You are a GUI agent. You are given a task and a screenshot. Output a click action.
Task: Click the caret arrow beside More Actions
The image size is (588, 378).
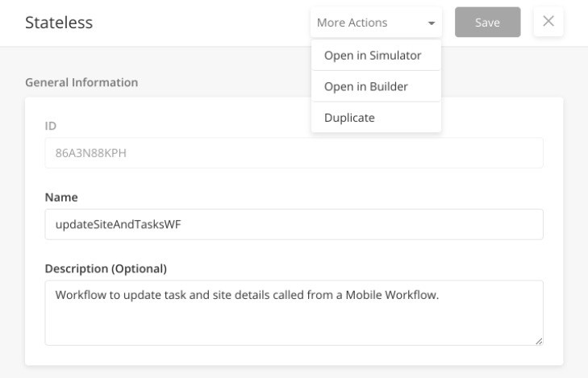432,23
